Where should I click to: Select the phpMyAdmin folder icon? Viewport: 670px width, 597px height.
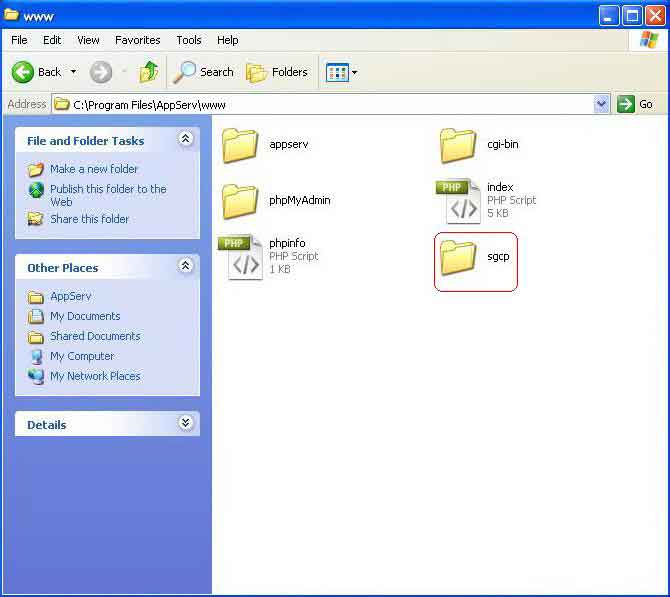tap(240, 201)
